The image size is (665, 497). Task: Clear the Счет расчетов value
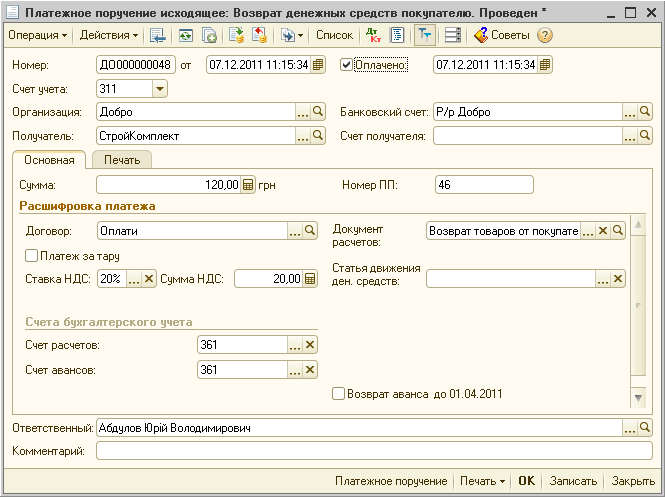click(310, 345)
